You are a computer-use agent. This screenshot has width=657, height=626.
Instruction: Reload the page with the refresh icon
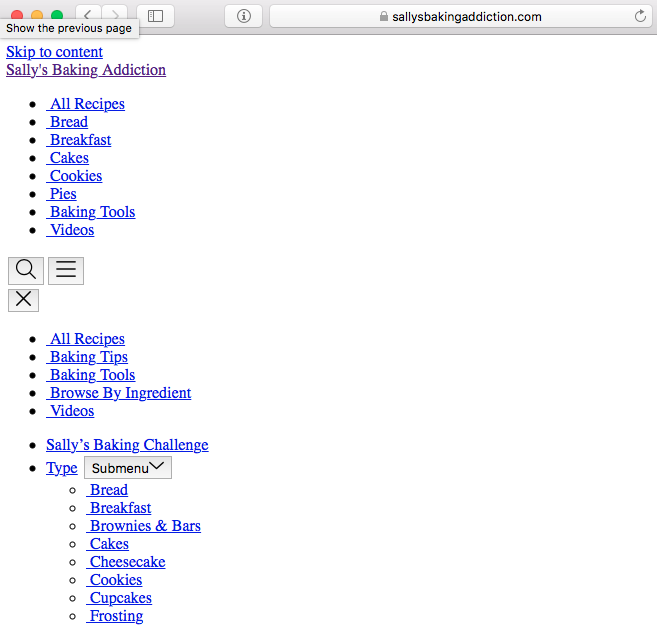point(640,16)
